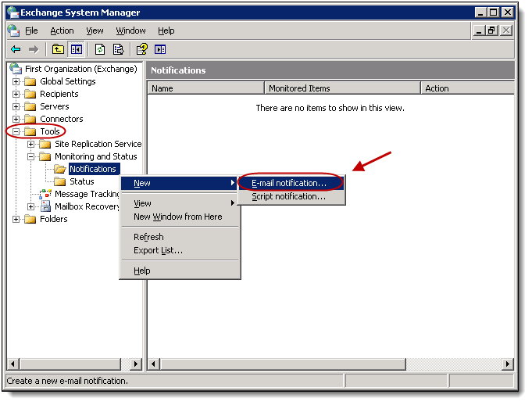The image size is (532, 405).
Task: Click details pane scrollbar left arrow
Action: click(154, 364)
